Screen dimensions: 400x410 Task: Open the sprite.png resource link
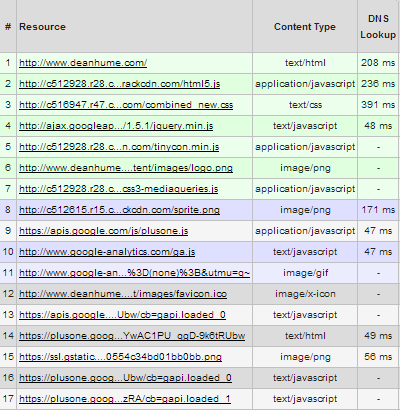[x=119, y=210]
